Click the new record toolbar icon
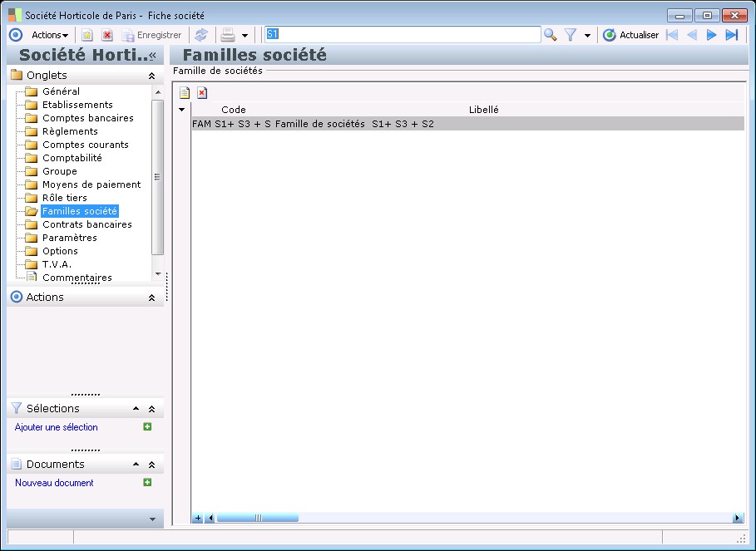The height and width of the screenshot is (551, 756). click(86, 35)
